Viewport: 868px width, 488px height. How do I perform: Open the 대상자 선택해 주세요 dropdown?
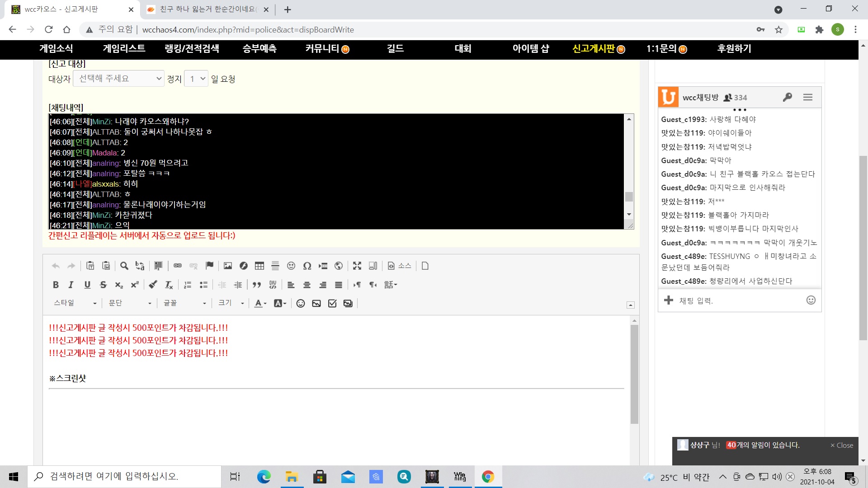click(119, 79)
